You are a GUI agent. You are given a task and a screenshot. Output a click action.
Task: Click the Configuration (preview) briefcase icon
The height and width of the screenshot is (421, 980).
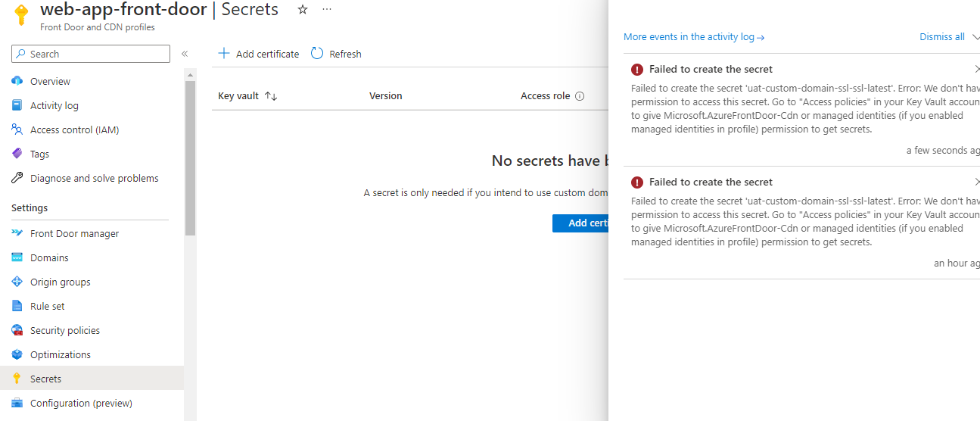tap(17, 403)
